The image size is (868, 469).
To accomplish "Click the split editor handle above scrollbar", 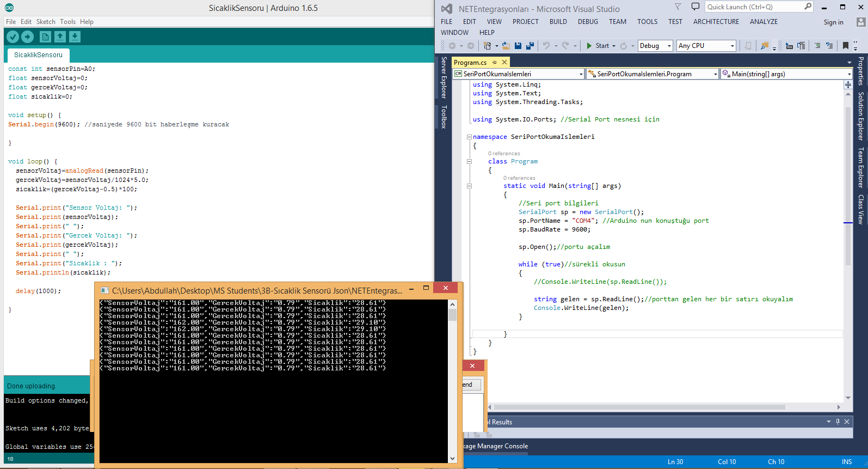I will point(848,85).
